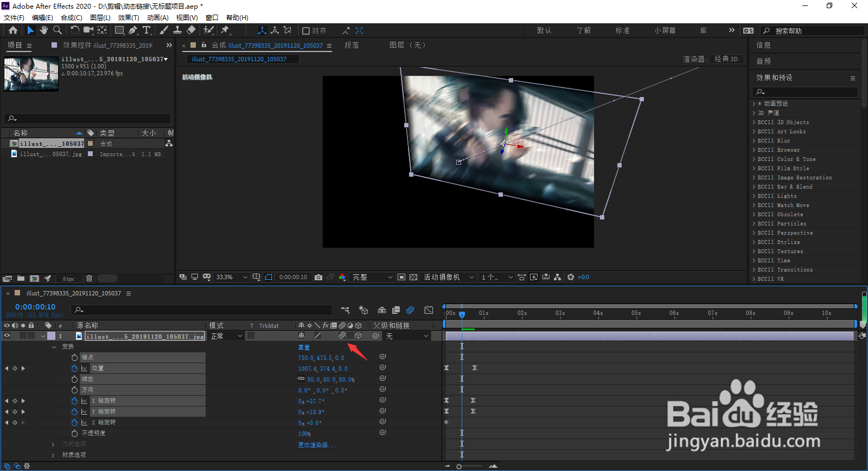Image resolution: width=868 pixels, height=471 pixels.
Task: Select the Pen tool
Action: pyautogui.click(x=133, y=30)
